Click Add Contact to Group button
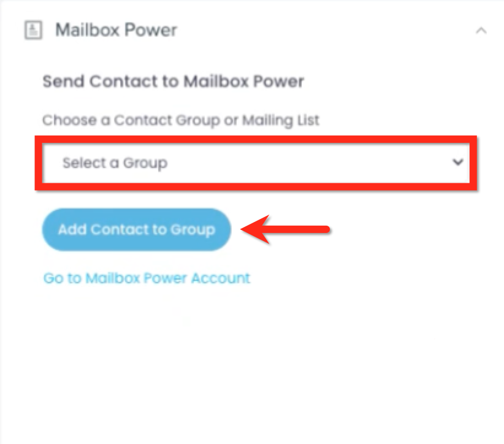 [137, 229]
